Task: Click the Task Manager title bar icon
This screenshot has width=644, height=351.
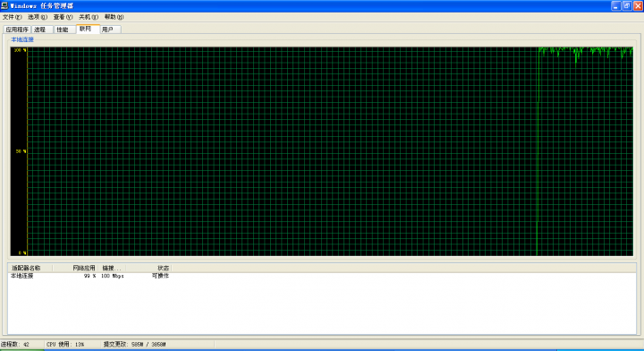Action: point(4,5)
